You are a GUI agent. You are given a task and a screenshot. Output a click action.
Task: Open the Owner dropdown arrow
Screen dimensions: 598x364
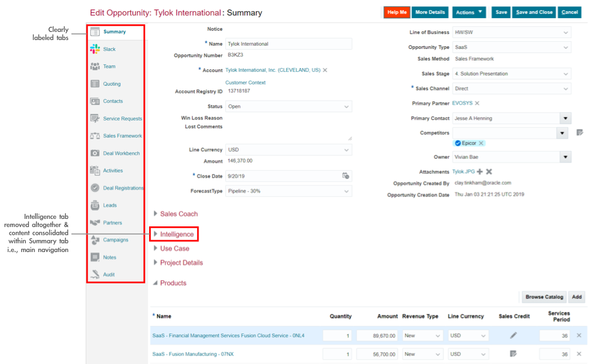tap(565, 157)
